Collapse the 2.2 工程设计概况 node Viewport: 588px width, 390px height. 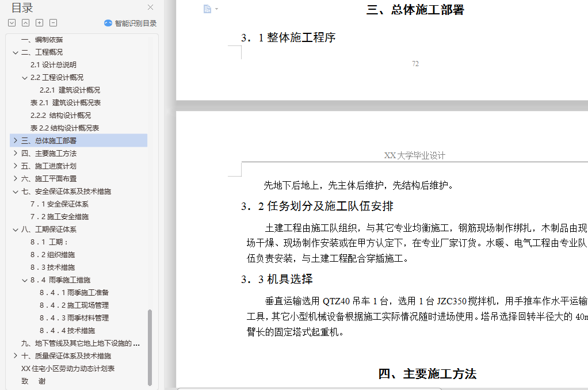(x=24, y=78)
